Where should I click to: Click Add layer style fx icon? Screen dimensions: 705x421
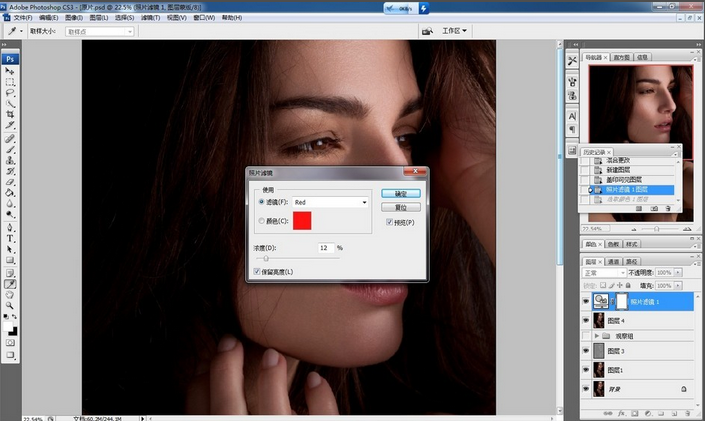tap(621, 413)
